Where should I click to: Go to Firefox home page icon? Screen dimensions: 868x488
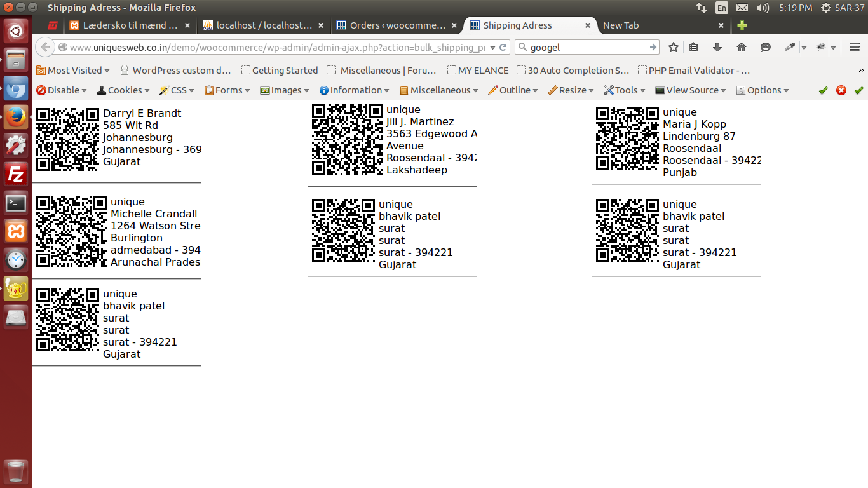741,47
